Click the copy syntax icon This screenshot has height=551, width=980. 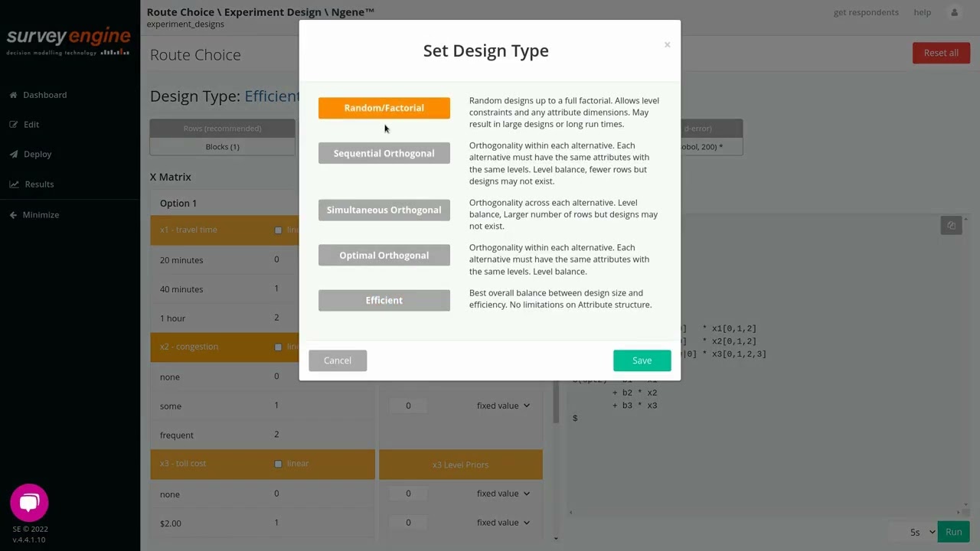pyautogui.click(x=951, y=225)
